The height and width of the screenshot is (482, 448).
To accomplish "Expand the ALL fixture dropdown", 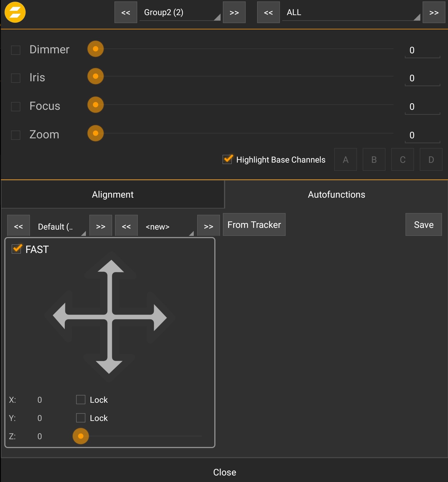I will [351, 13].
